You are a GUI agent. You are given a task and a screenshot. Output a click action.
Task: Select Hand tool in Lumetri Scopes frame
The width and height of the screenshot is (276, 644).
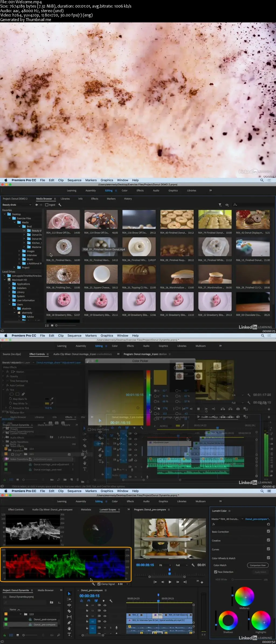(x=69, y=628)
